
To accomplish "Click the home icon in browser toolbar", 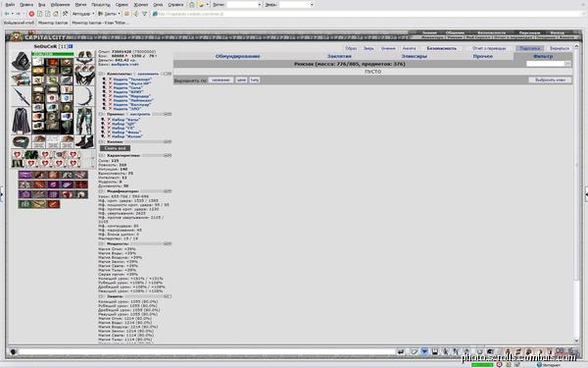I will tap(56, 14).
